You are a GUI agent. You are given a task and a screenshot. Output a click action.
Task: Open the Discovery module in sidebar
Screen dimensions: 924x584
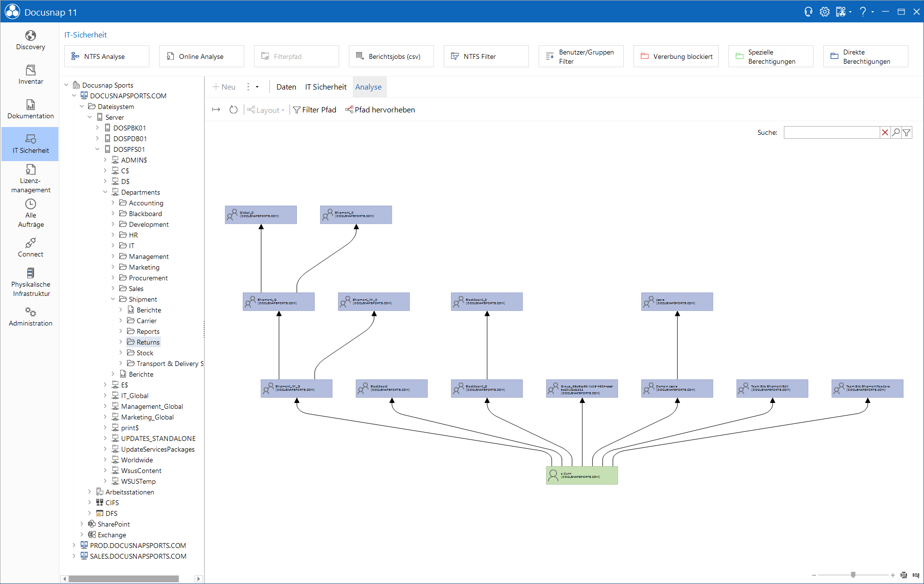point(30,40)
